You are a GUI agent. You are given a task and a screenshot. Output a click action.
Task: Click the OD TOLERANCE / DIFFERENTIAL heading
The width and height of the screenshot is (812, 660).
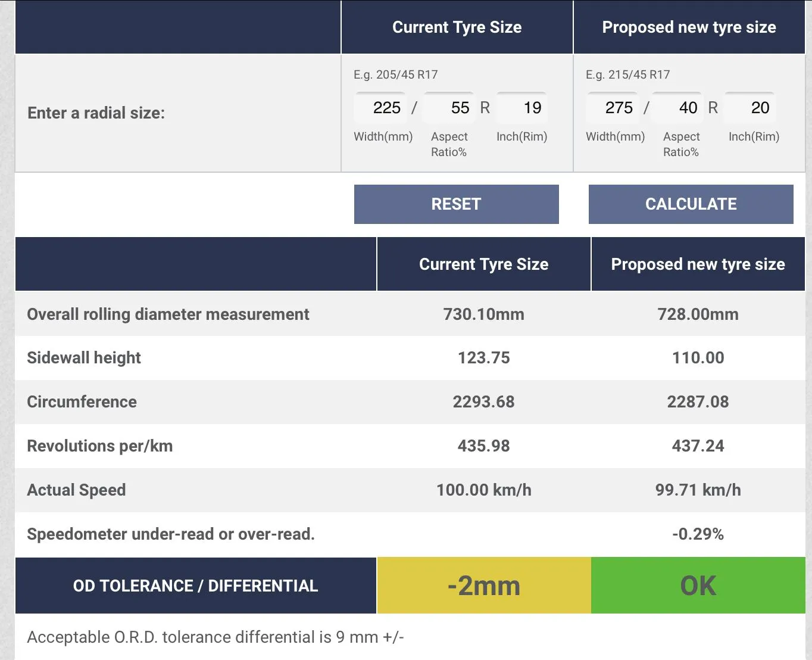[195, 586]
